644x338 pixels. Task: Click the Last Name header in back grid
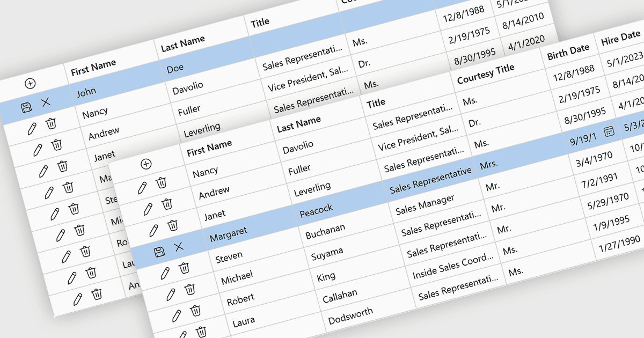point(183,44)
